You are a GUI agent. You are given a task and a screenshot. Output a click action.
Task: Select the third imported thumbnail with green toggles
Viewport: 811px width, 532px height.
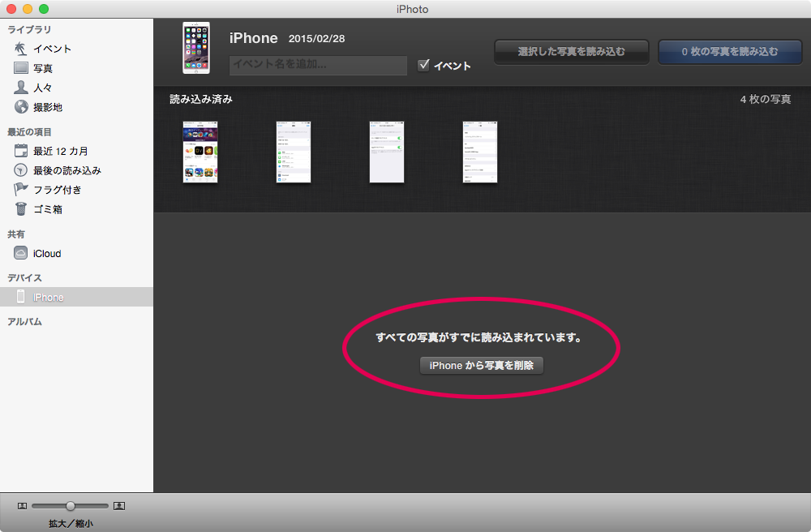coord(386,152)
